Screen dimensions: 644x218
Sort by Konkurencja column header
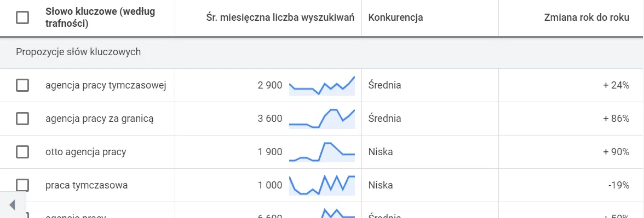(x=395, y=17)
